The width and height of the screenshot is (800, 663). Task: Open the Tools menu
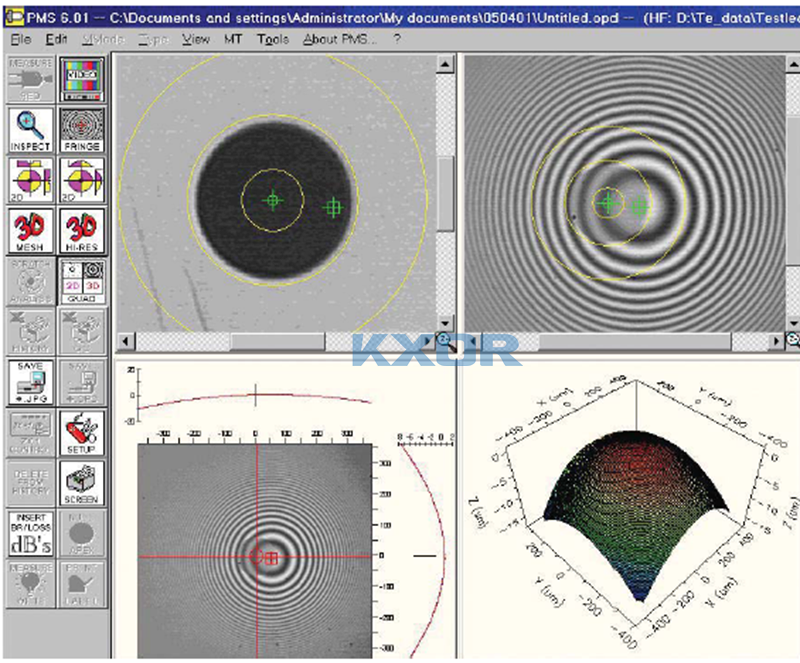tap(273, 39)
